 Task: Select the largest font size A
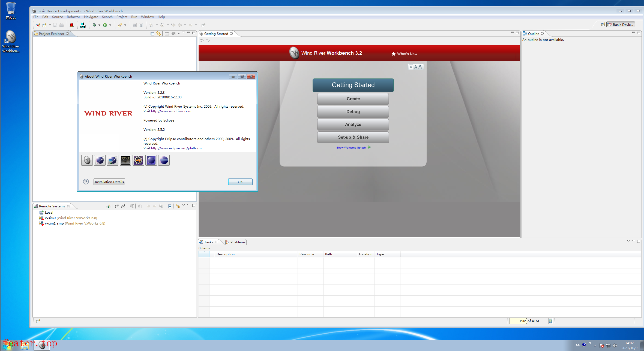click(420, 67)
